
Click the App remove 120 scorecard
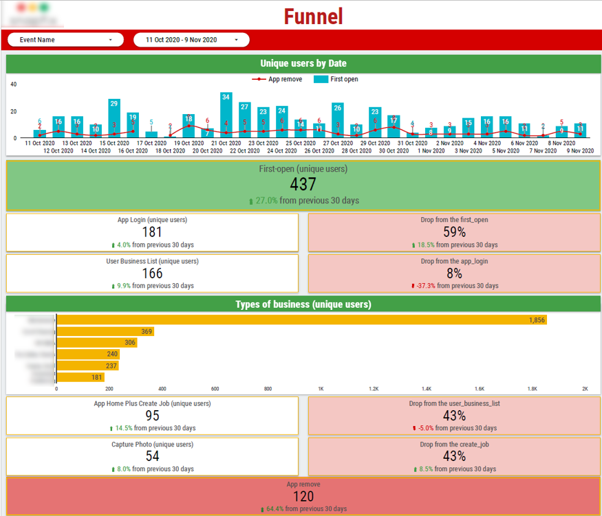pyautogui.click(x=303, y=496)
